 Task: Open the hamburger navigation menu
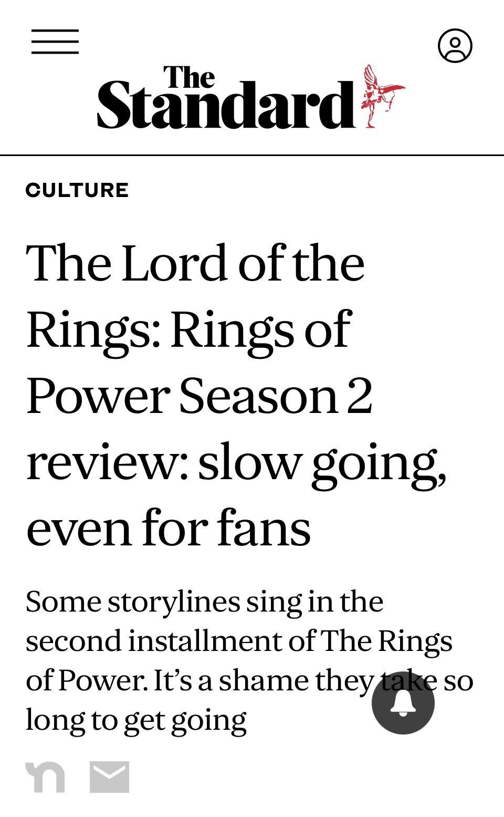coord(55,42)
